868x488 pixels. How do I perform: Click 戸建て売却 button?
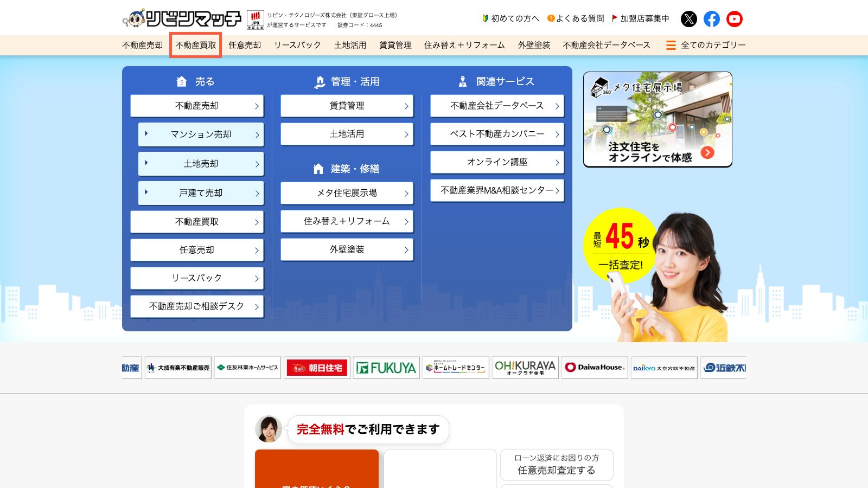pos(201,193)
